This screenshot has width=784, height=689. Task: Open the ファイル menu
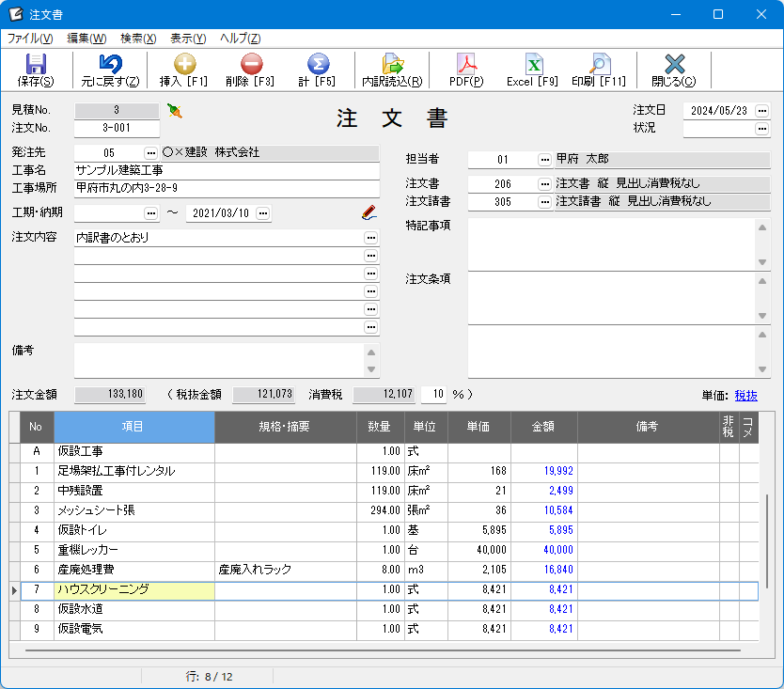(x=30, y=39)
